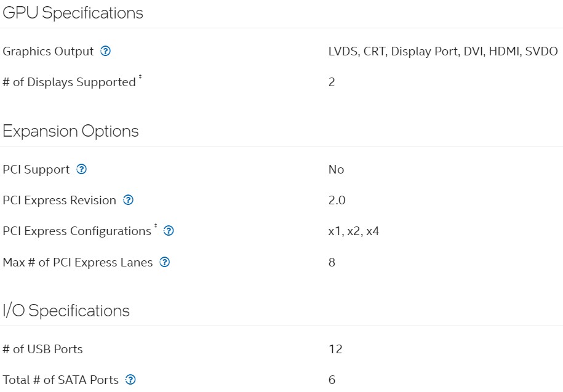The image size is (563, 392).
Task: Click the Total # of SATA Ports help icon
Action: point(130,380)
